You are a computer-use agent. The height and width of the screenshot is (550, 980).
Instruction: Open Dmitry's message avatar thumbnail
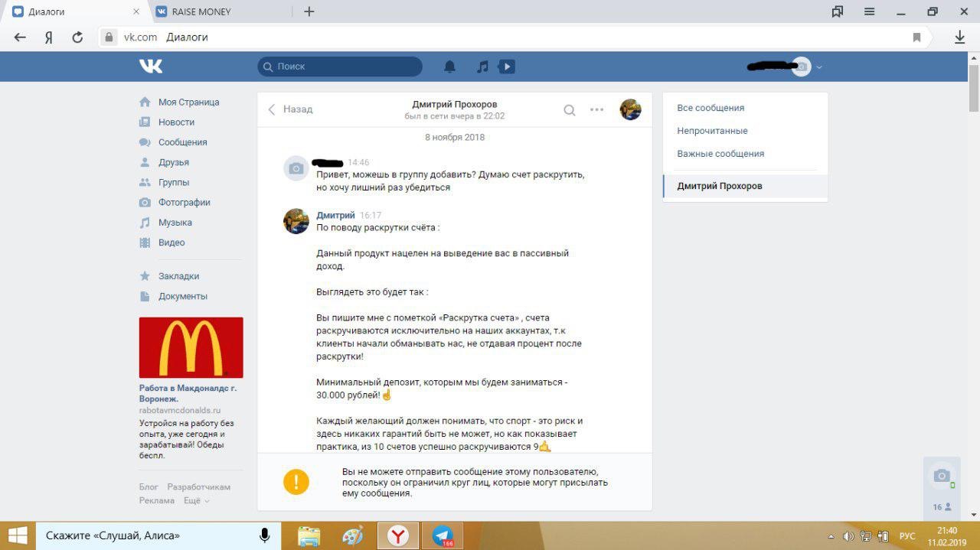tap(296, 221)
